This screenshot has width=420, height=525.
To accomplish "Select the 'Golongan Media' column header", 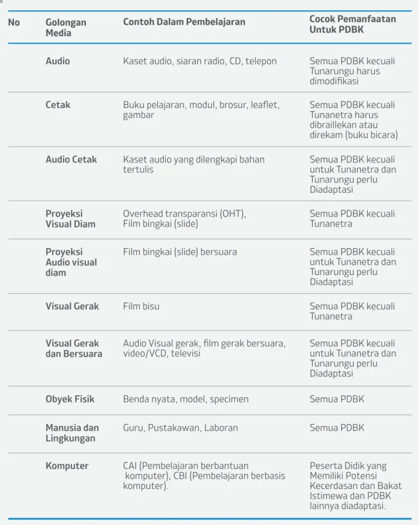I will point(65,28).
